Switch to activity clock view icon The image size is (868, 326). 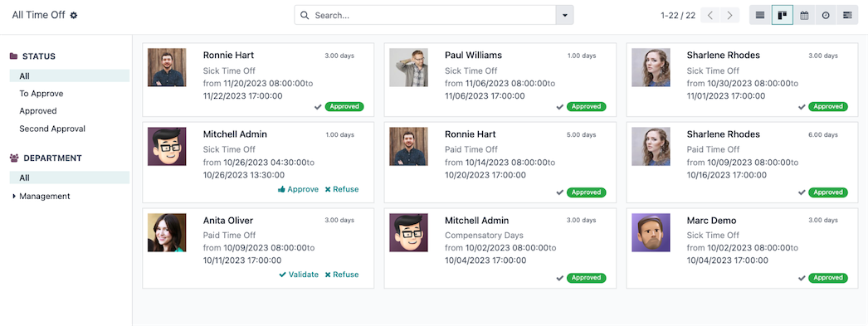point(826,16)
